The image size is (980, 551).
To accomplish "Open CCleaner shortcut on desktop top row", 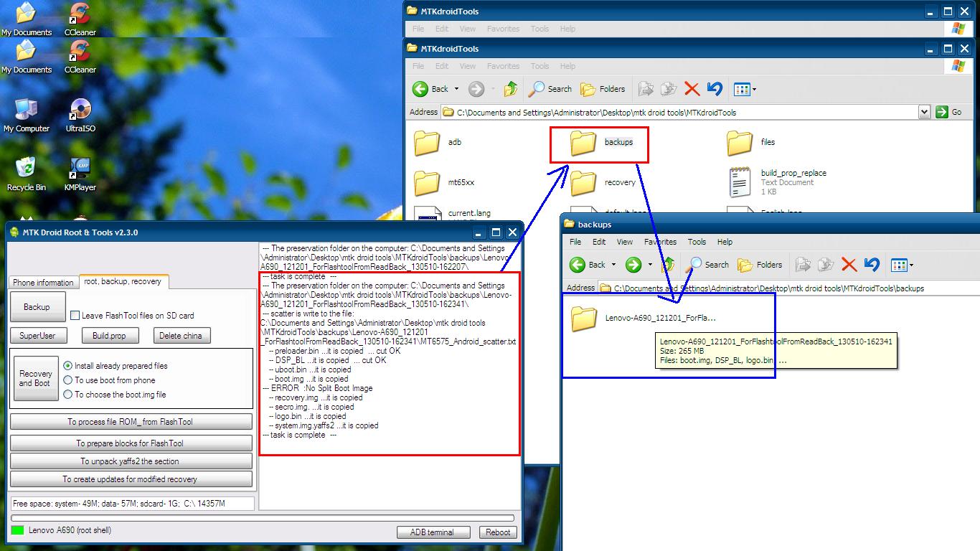I will [80, 19].
